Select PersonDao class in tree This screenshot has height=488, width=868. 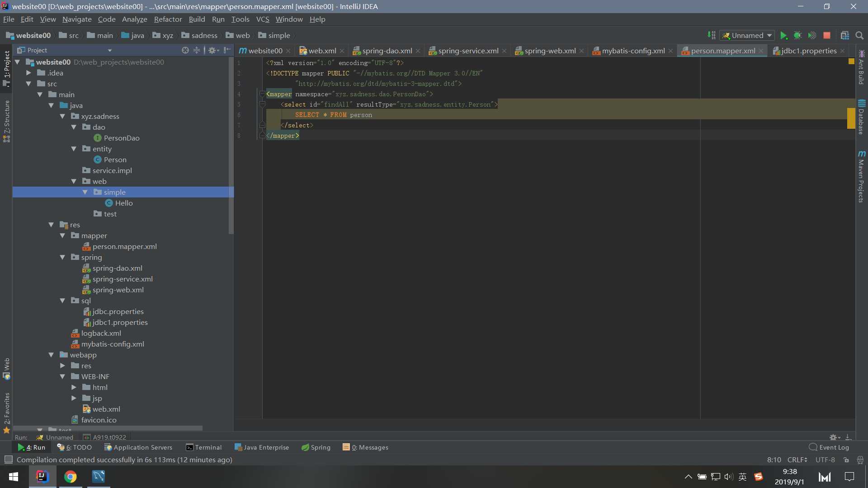(122, 138)
